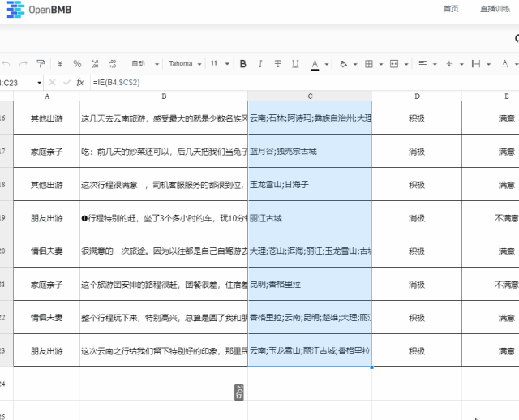Viewport: 519px width, 420px height.
Task: Click the confirm checkmark in formula bar
Action: pos(66,83)
